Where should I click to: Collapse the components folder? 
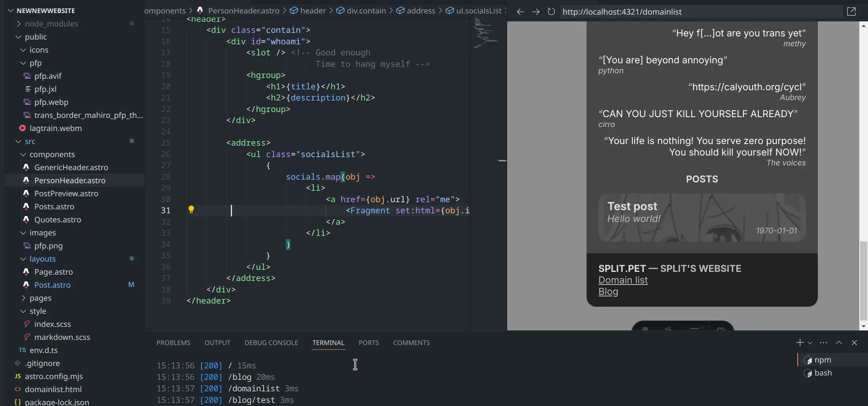74,154
